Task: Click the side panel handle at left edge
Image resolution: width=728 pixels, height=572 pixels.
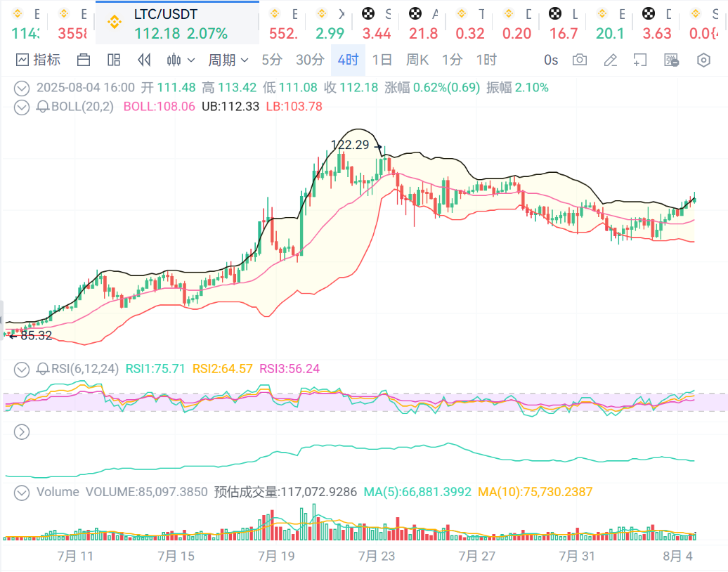Action: coord(1,320)
